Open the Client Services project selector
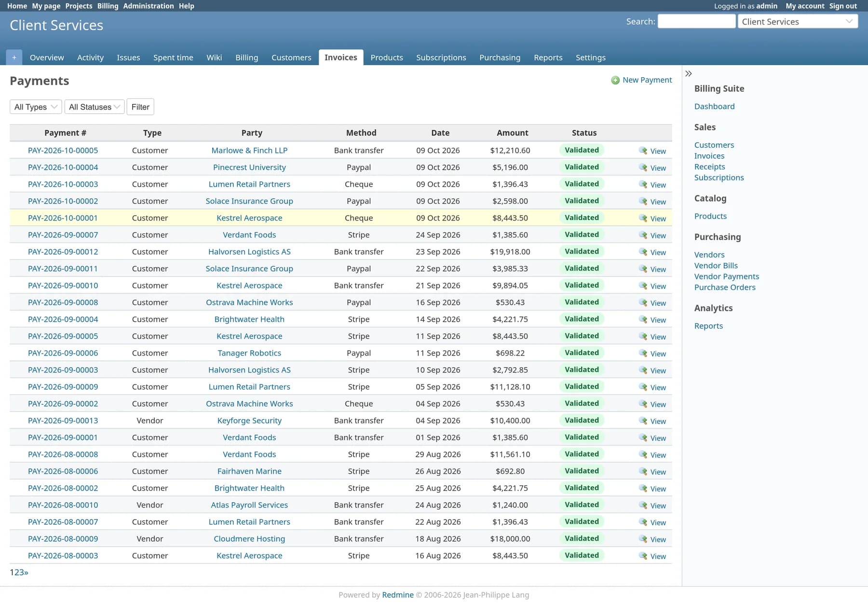Image resolution: width=868 pixels, height=603 pixels. tap(798, 21)
